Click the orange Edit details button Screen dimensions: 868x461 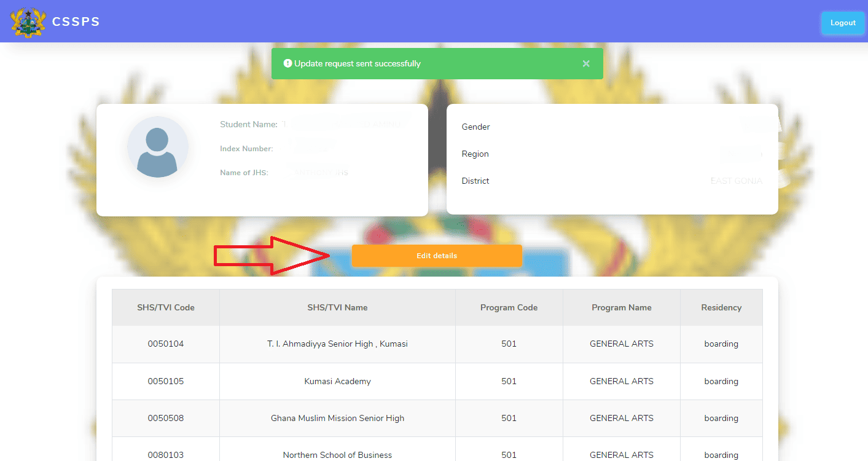click(x=437, y=256)
